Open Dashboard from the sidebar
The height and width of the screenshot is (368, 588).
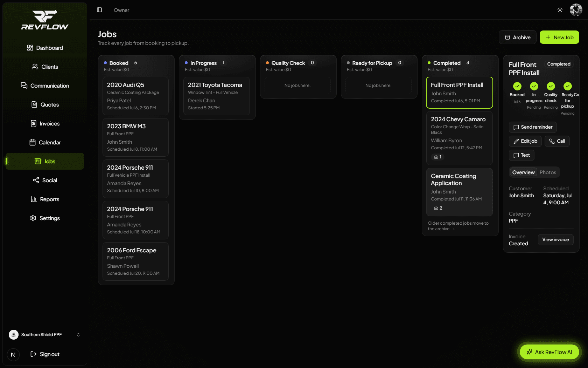coord(45,48)
